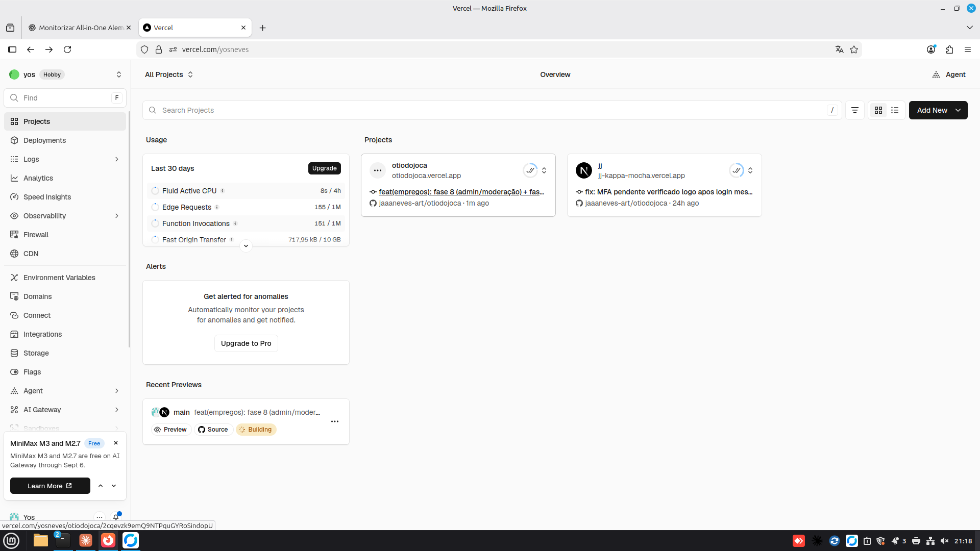Image resolution: width=980 pixels, height=551 pixels.
Task: Open Storage in the sidebar
Action: [65, 353]
